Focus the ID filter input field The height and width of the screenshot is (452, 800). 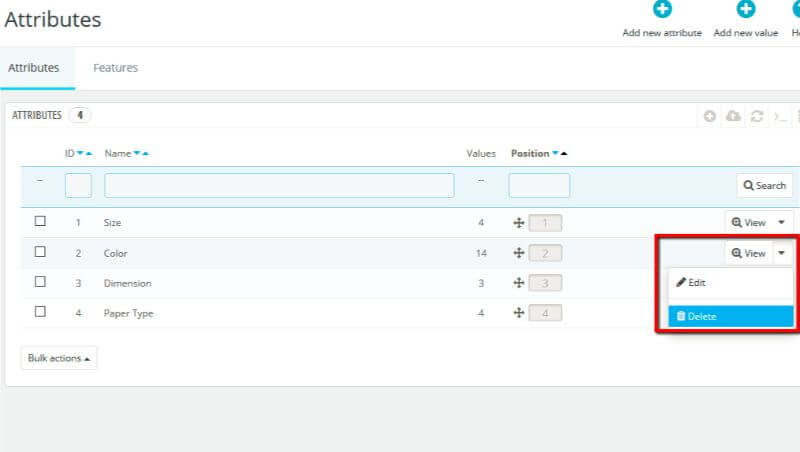pos(78,185)
